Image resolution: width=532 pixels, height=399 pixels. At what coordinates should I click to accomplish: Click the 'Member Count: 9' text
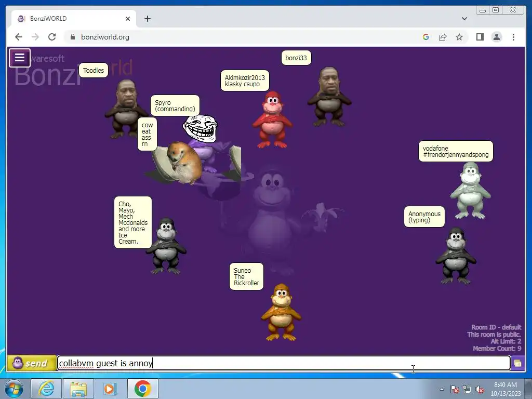coord(497,349)
